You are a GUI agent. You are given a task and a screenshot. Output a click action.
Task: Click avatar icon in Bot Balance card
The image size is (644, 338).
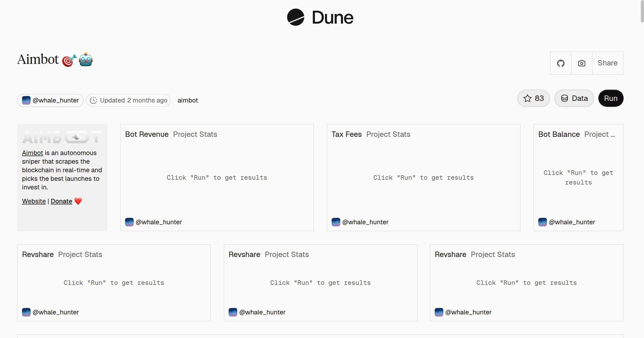click(543, 222)
